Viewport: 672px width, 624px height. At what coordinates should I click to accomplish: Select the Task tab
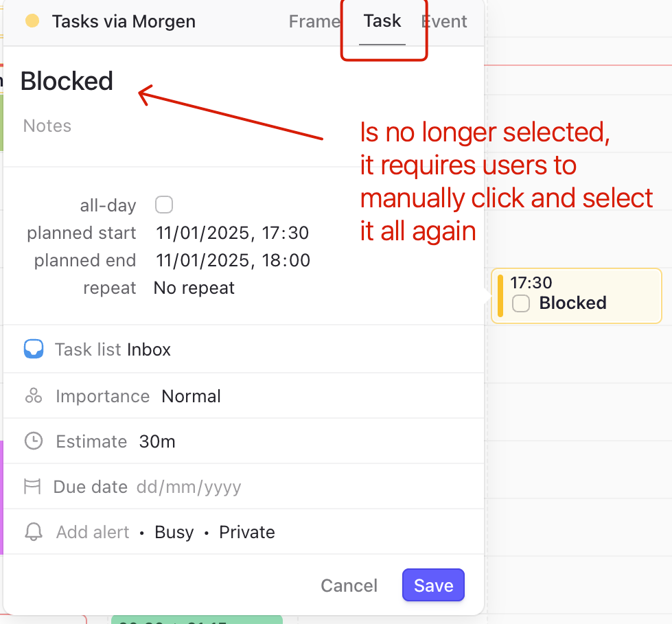pyautogui.click(x=382, y=21)
